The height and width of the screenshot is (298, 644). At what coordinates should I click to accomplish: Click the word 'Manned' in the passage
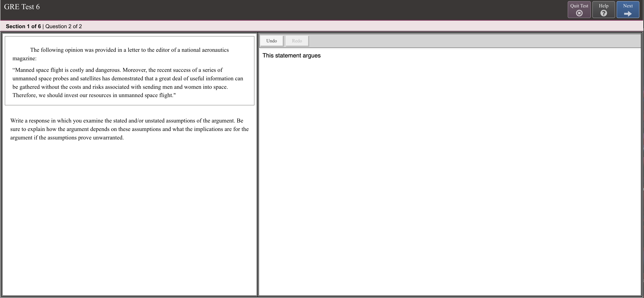pyautogui.click(x=25, y=70)
